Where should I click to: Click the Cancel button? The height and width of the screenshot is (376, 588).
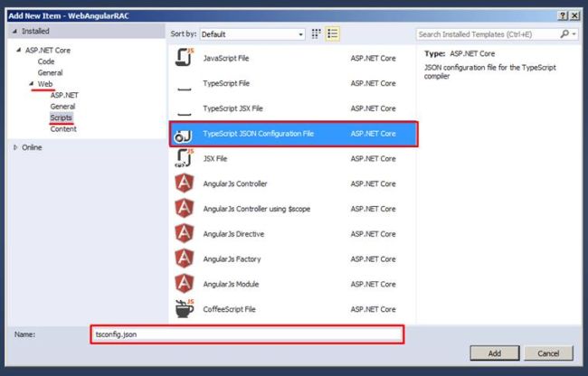[x=548, y=353]
